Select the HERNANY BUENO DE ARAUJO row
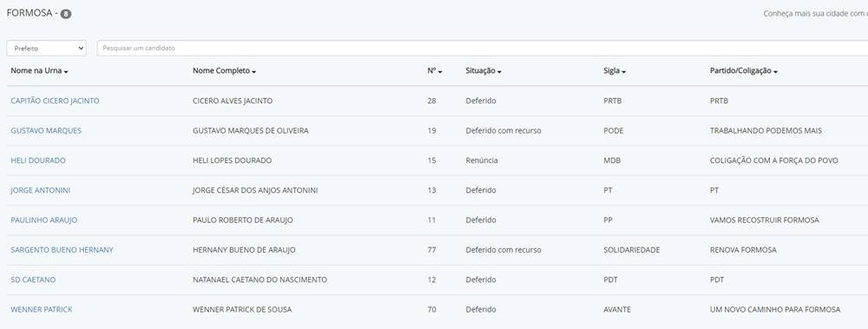868x329 pixels. pos(437,250)
